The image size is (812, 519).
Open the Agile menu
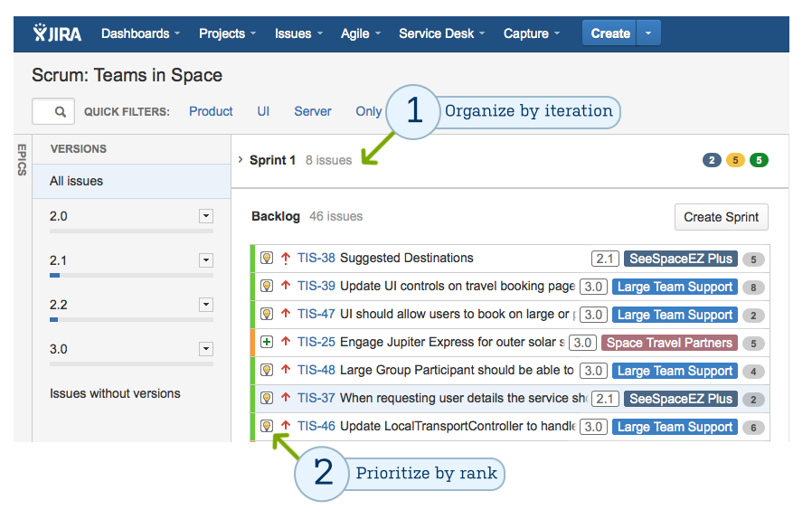(x=360, y=33)
